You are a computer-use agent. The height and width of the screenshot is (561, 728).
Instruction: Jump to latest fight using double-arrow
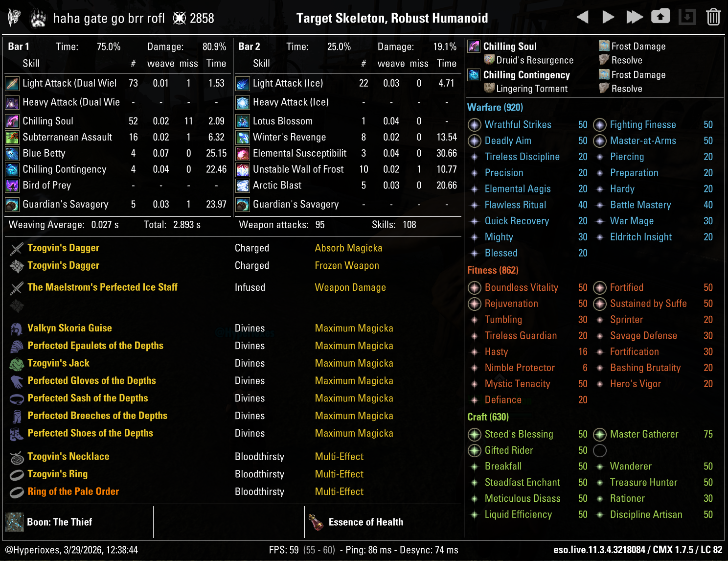(634, 16)
